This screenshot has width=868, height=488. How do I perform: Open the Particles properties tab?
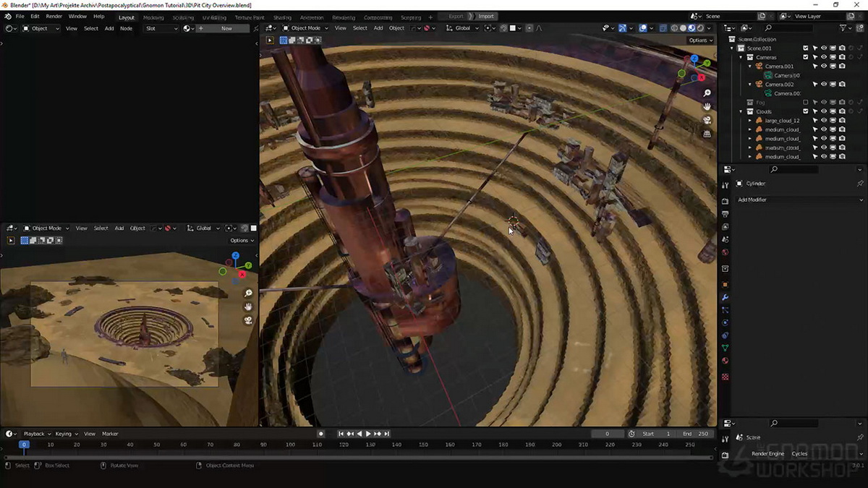[x=725, y=310]
